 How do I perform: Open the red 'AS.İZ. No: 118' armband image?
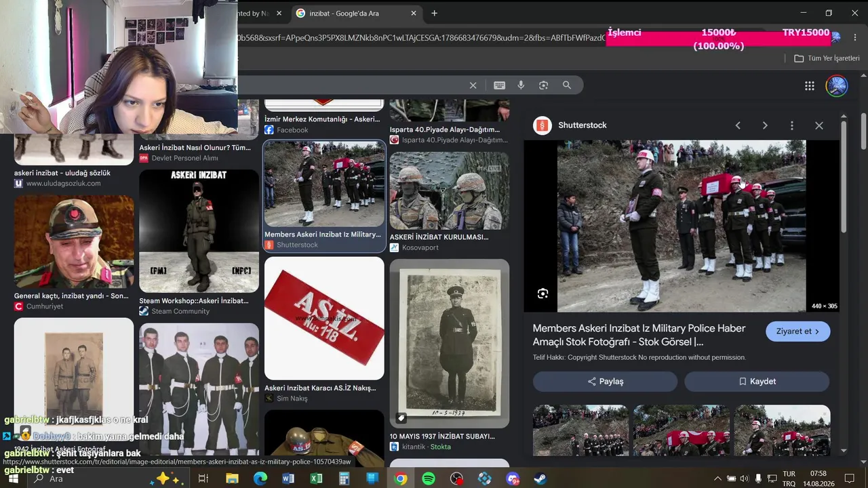(324, 318)
